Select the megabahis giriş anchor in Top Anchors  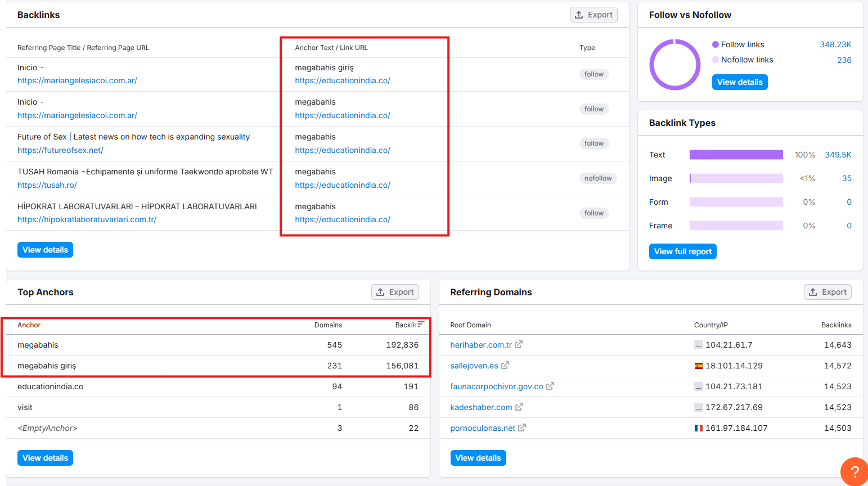click(x=47, y=366)
